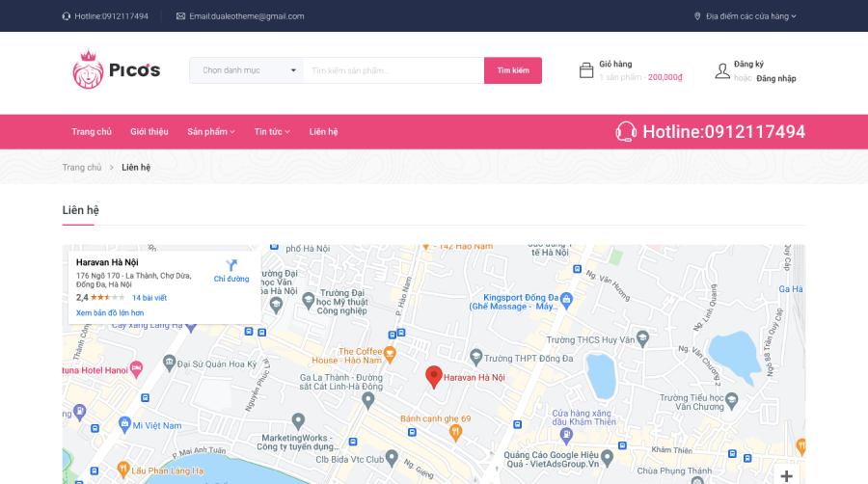Click the Mi Việt Nam shop marker
Viewport: 868px width, 484px height.
tap(124, 425)
